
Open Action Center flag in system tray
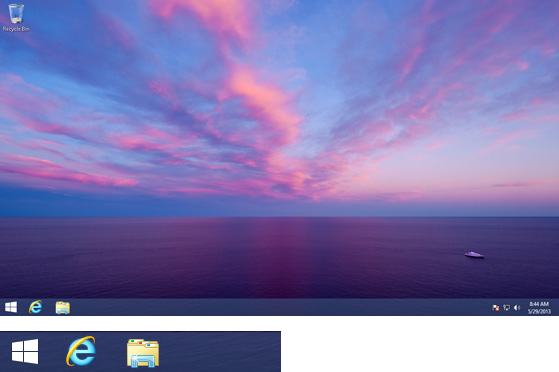tap(496, 307)
